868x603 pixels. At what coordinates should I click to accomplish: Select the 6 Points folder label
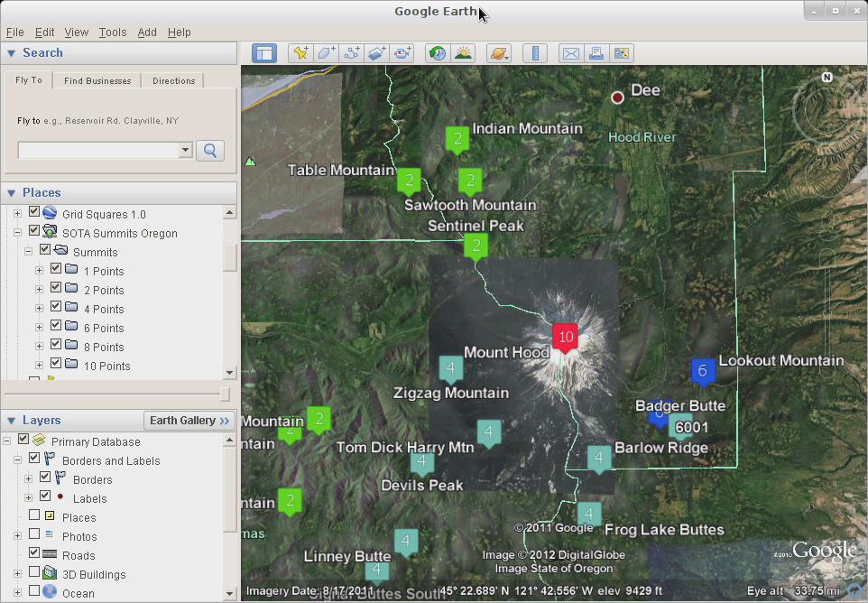click(104, 329)
